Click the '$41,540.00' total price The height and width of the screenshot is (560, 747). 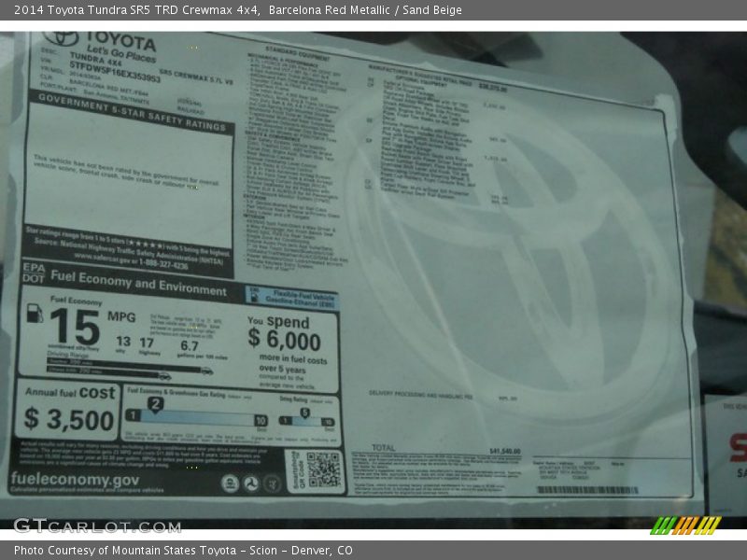(505, 451)
